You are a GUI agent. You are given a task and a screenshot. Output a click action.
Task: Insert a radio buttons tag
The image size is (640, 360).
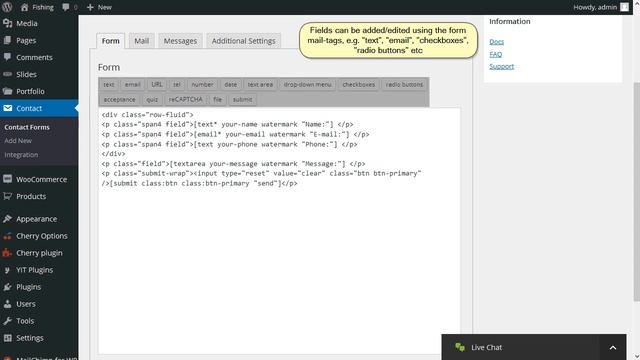click(x=404, y=84)
